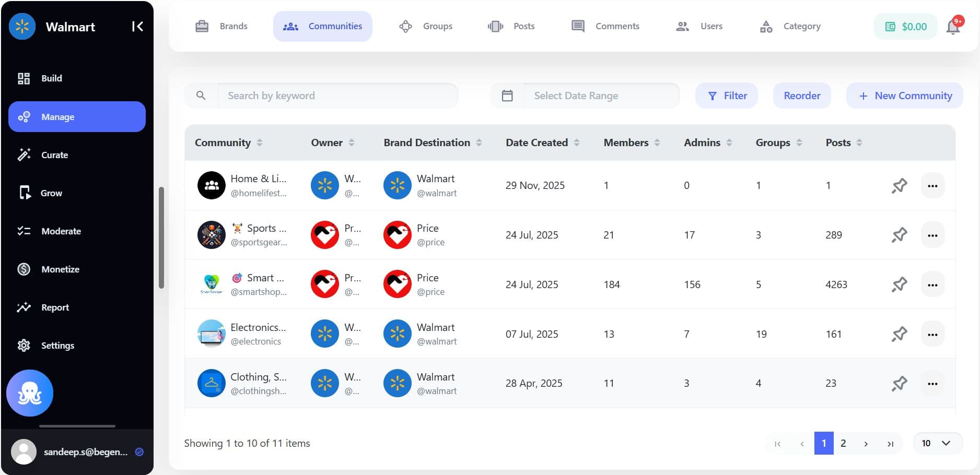The width and height of the screenshot is (980, 475).
Task: Open Report in the sidebar
Action: (x=77, y=307)
